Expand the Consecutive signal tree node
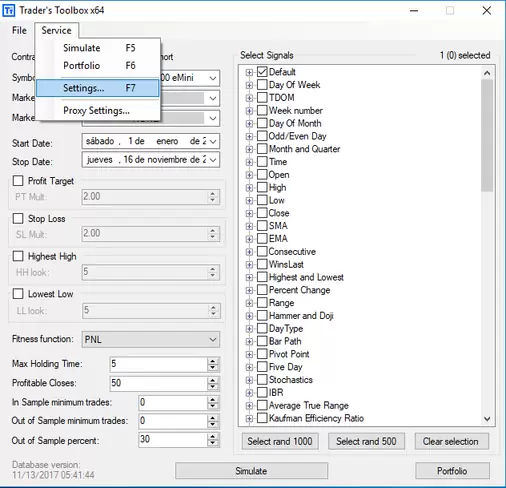This screenshot has height=488, width=506. pos(249,252)
